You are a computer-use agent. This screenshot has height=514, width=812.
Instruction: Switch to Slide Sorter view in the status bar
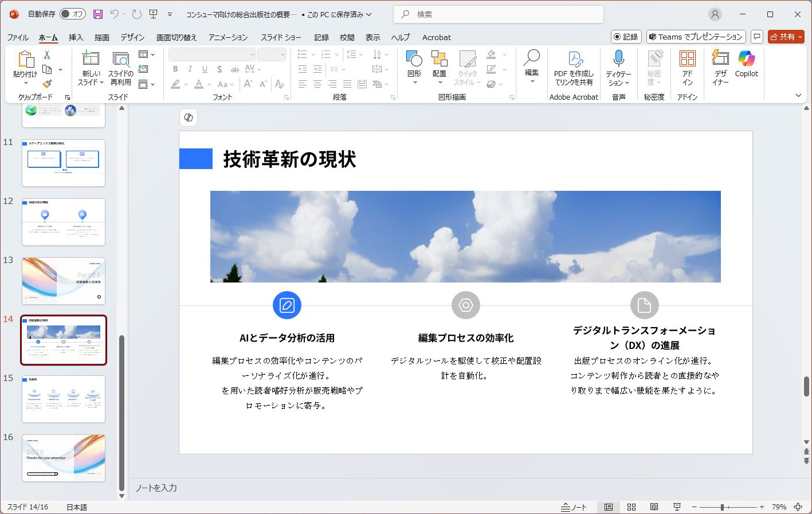pyautogui.click(x=631, y=507)
